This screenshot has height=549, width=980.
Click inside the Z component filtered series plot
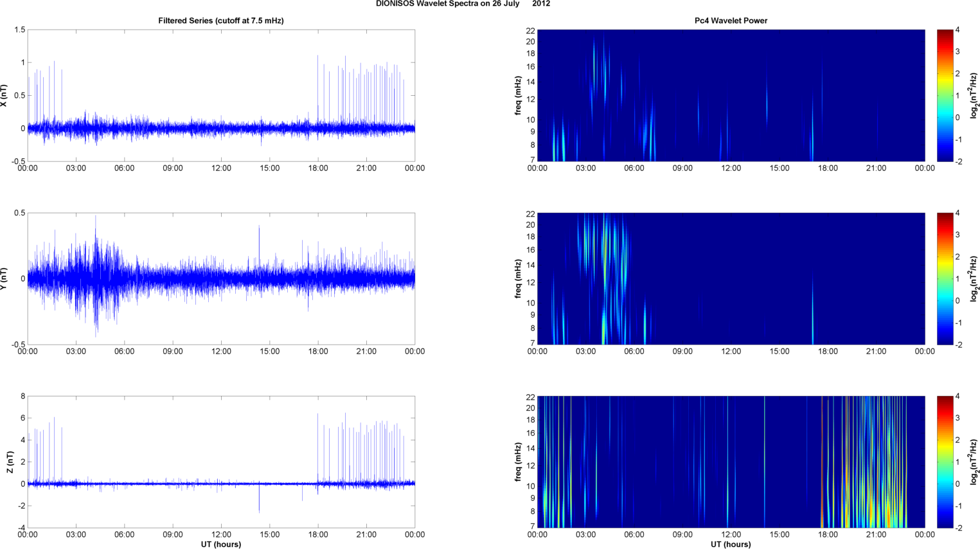pos(221,462)
